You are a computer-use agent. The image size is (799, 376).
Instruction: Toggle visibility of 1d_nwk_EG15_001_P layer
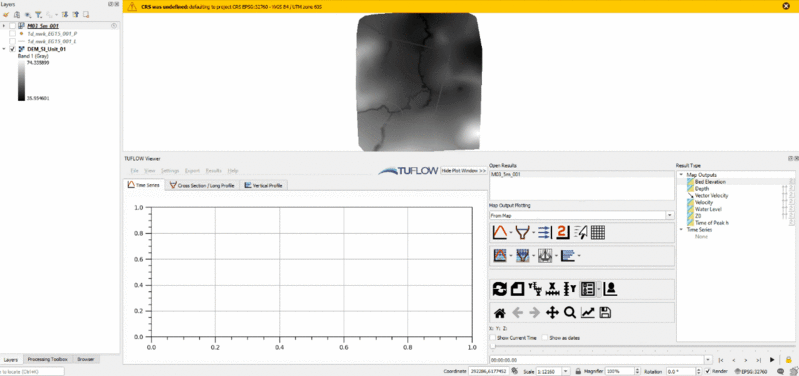tap(12, 33)
